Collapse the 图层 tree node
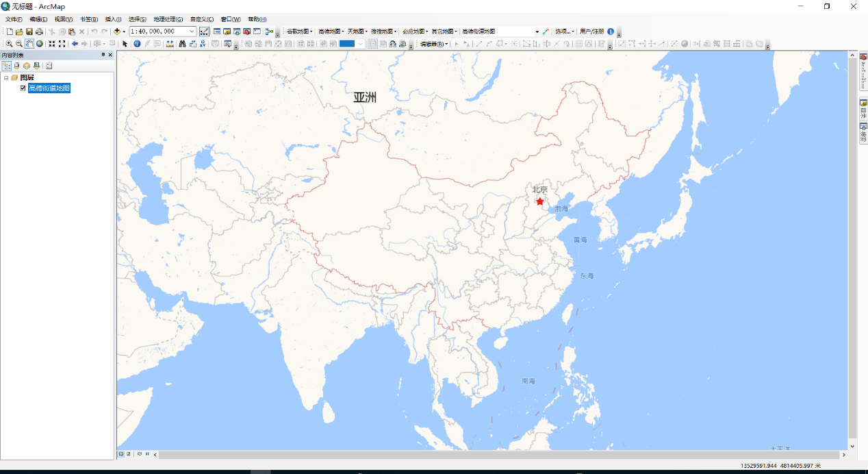The height and width of the screenshot is (474, 868). [x=6, y=77]
